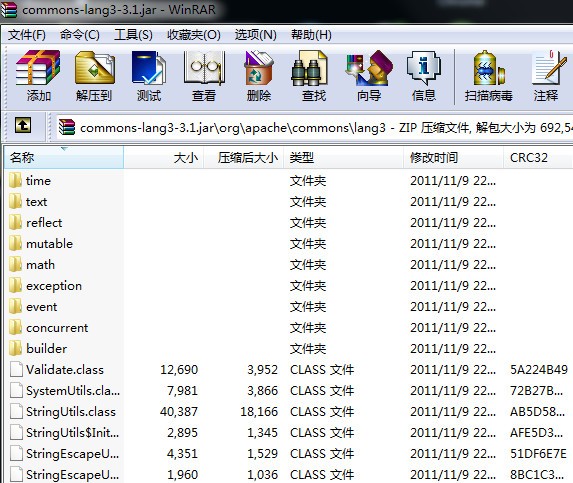Select the StringUtils$Init... file name
Image resolution: width=573 pixels, height=483 pixels.
pyautogui.click(x=72, y=433)
